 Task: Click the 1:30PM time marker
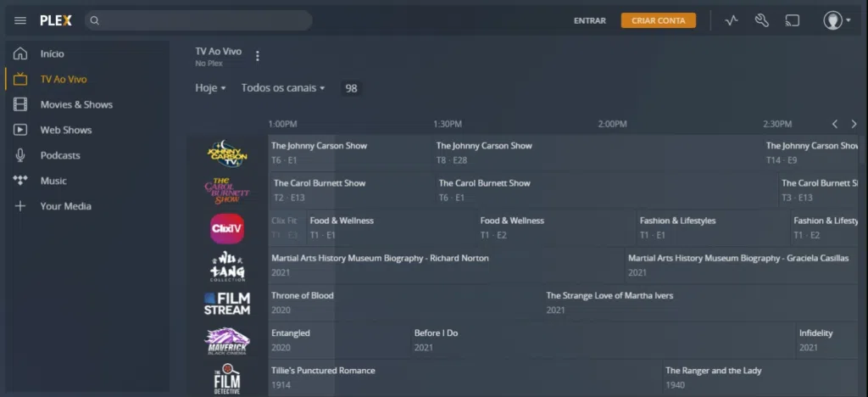(448, 124)
